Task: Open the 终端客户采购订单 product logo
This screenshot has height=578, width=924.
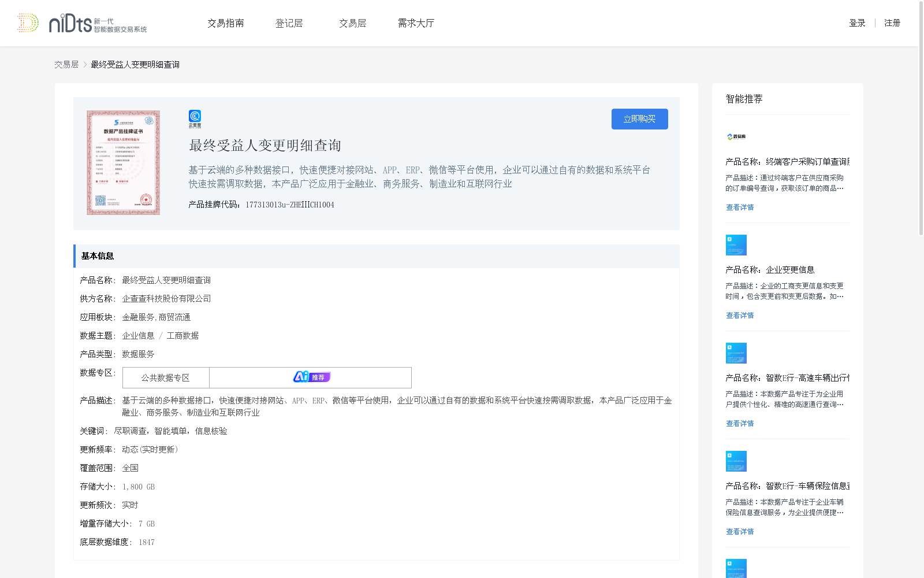Action: click(736, 137)
